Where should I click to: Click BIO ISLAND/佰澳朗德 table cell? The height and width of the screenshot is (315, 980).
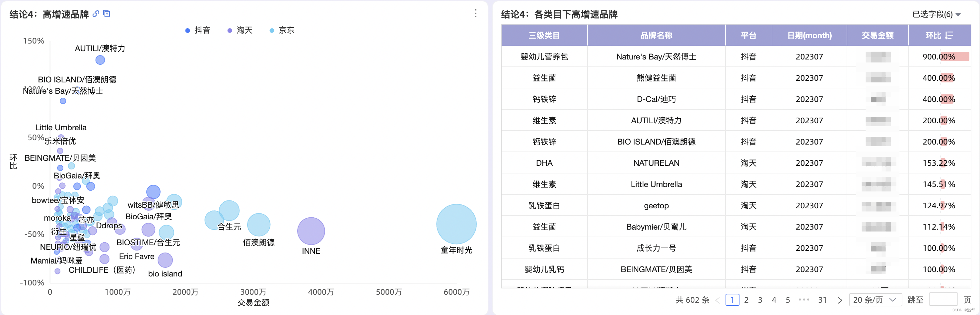point(656,142)
